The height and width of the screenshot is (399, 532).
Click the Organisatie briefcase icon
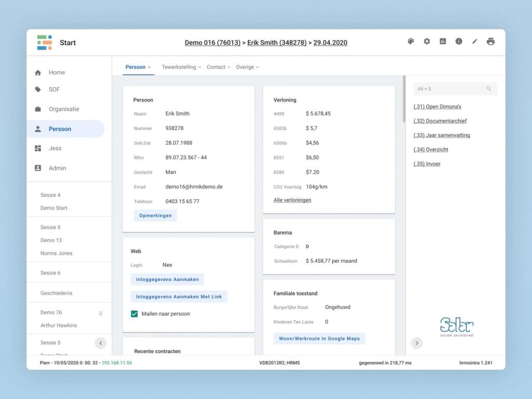pyautogui.click(x=37, y=109)
